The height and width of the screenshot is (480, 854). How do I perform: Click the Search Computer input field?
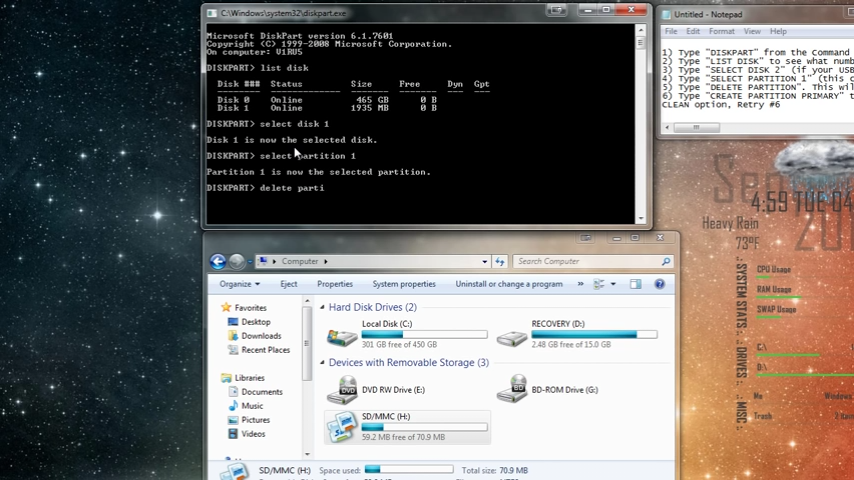pos(586,262)
